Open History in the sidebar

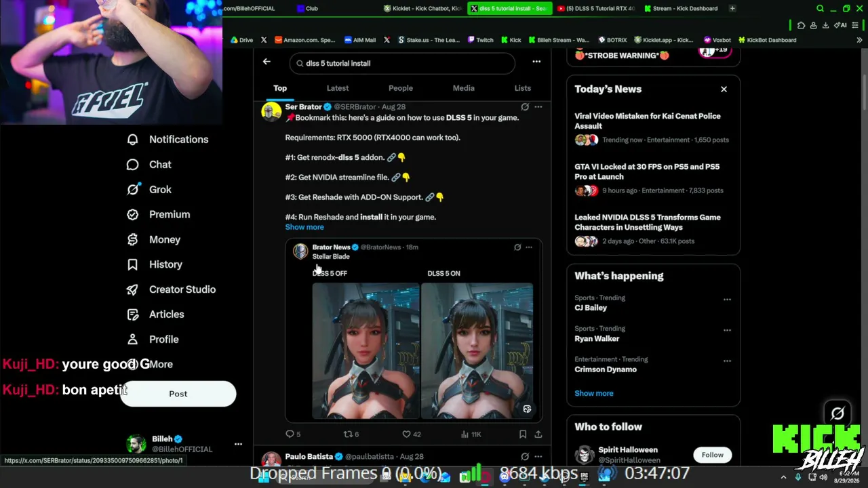155,265
